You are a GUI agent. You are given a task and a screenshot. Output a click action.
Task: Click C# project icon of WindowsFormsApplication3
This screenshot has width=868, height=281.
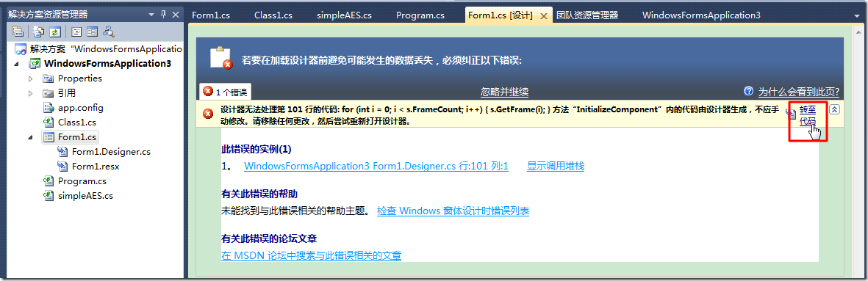pos(35,64)
